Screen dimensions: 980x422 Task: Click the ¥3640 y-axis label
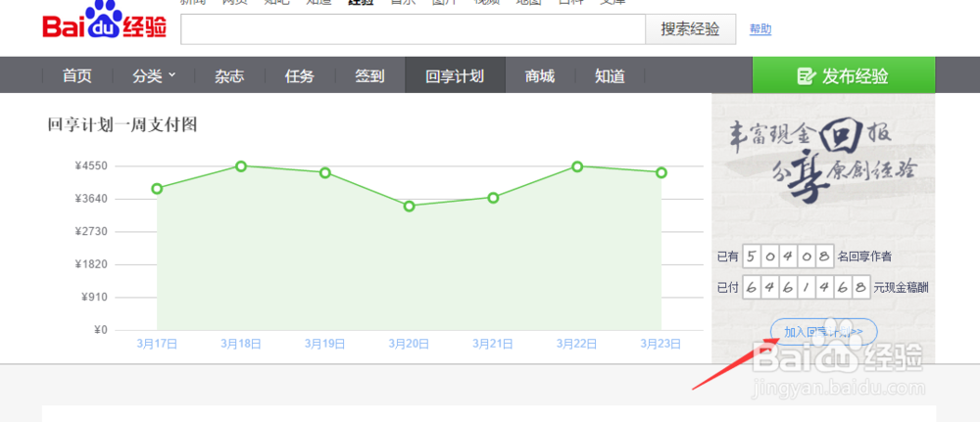coord(91,199)
